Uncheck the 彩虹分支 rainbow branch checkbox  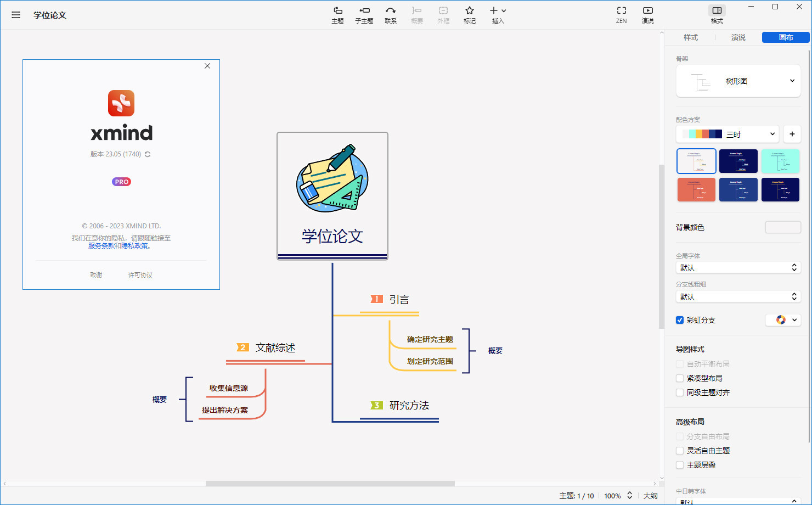(x=680, y=320)
